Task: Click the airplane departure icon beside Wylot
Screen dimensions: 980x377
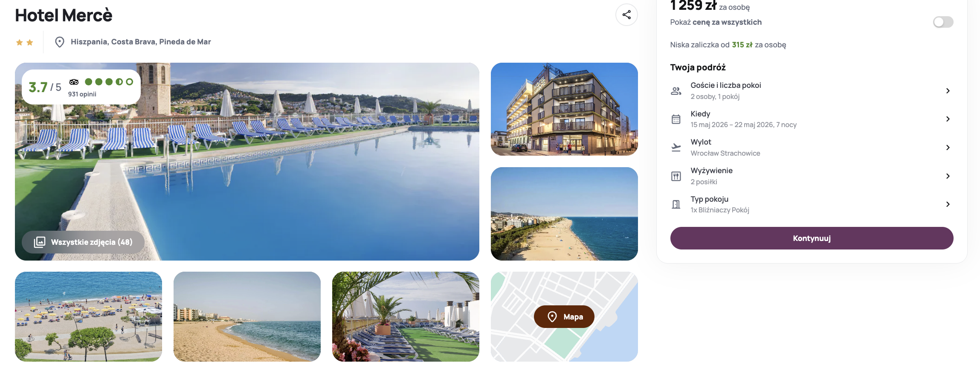Action: tap(676, 148)
